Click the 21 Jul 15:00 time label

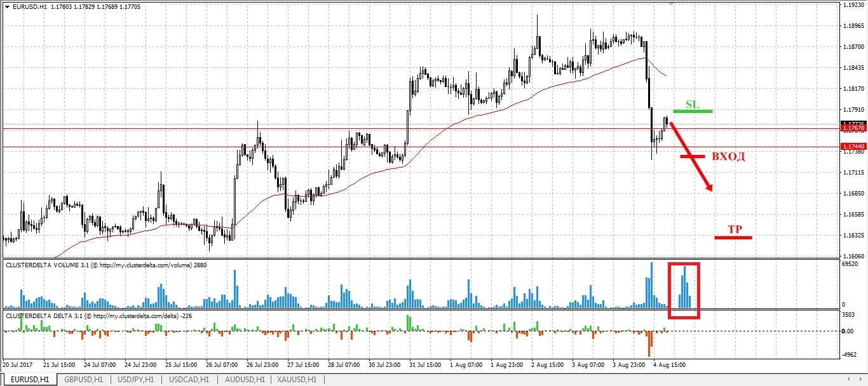59,365
